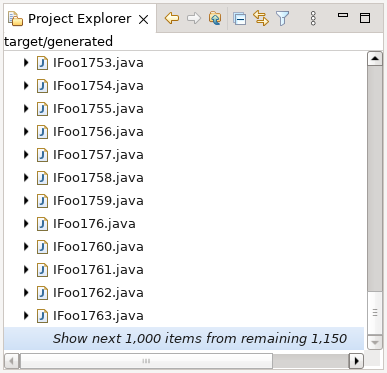Screen dimensions: 387x373
Task: Select the IFoo1761.java file name
Action: (x=98, y=270)
